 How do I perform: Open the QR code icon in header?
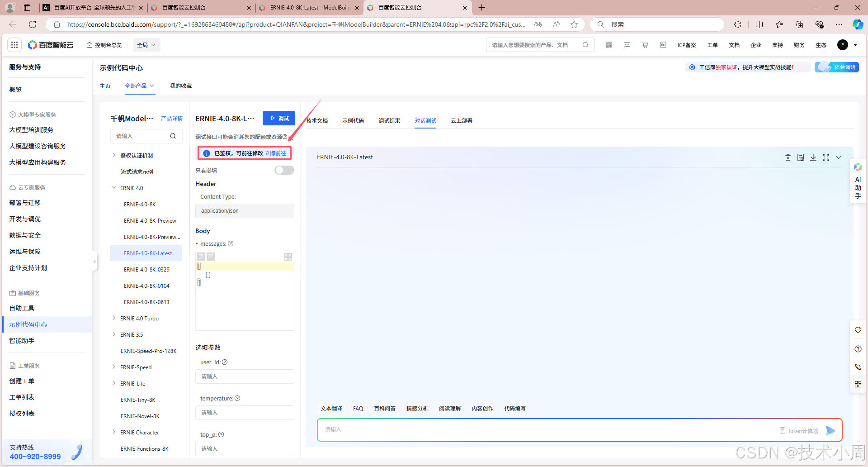click(x=609, y=45)
